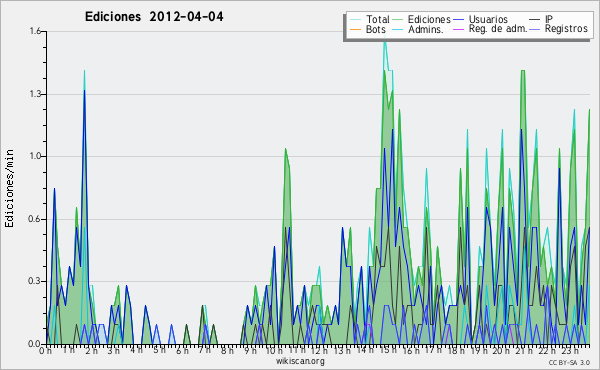Click the 1.0 gridline label on y-axis

(x=35, y=156)
